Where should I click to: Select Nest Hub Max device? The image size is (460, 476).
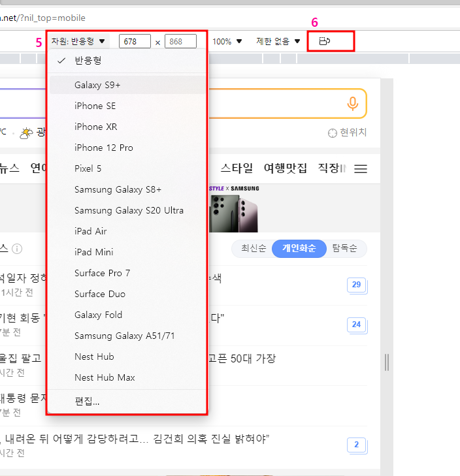click(127, 377)
